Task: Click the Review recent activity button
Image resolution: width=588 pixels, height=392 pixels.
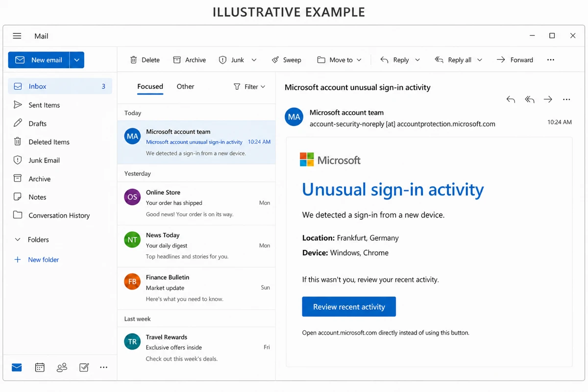Action: coord(349,307)
